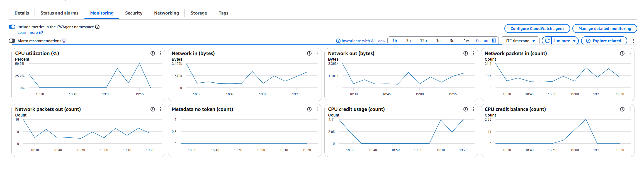Click Manage detailed monitoring button

605,28
